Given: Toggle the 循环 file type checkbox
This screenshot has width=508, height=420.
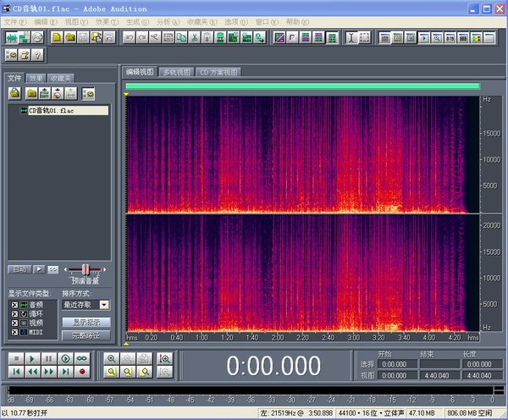Looking at the screenshot, I should pos(14,314).
